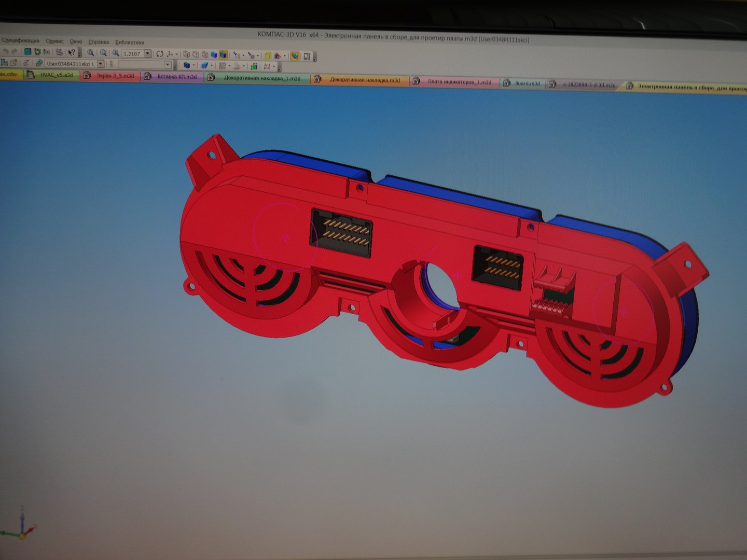This screenshot has width=747, height=560.
Task: Click the blue extrude shape icon
Action: [205, 65]
